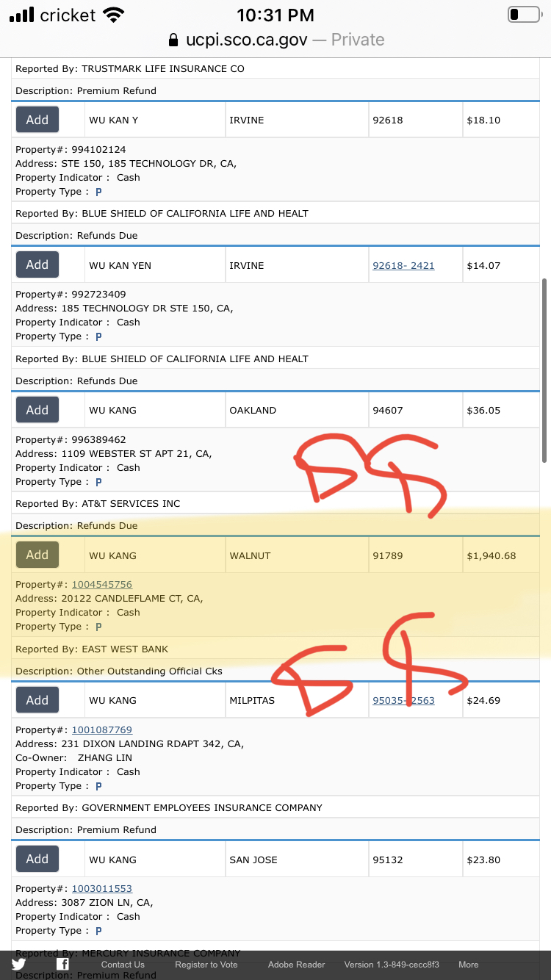This screenshot has width=551, height=980.
Task: Open zip code link 92618- 2421
Action: coord(403,265)
